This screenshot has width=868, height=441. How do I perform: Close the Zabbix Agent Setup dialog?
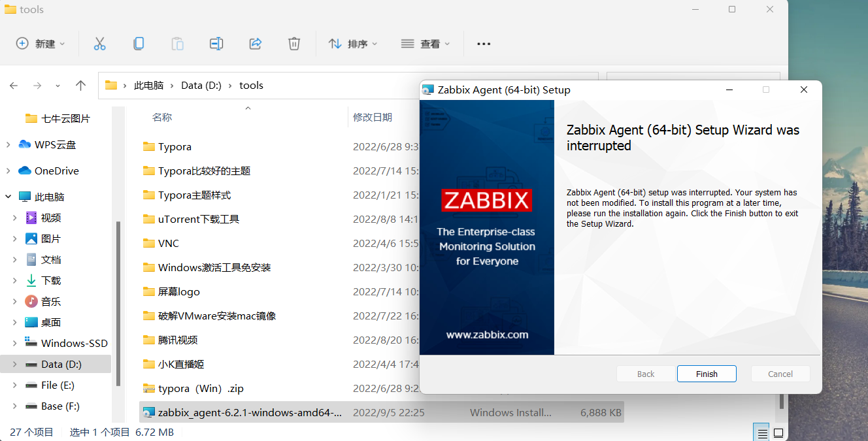tap(804, 90)
